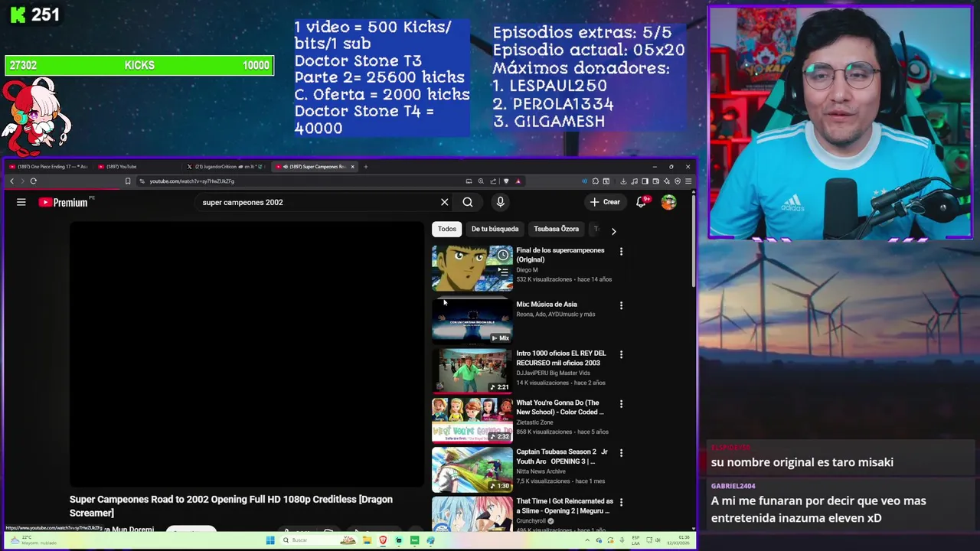Show more chips with the right chevron
Image resolution: width=980 pixels, height=551 pixels.
click(613, 230)
